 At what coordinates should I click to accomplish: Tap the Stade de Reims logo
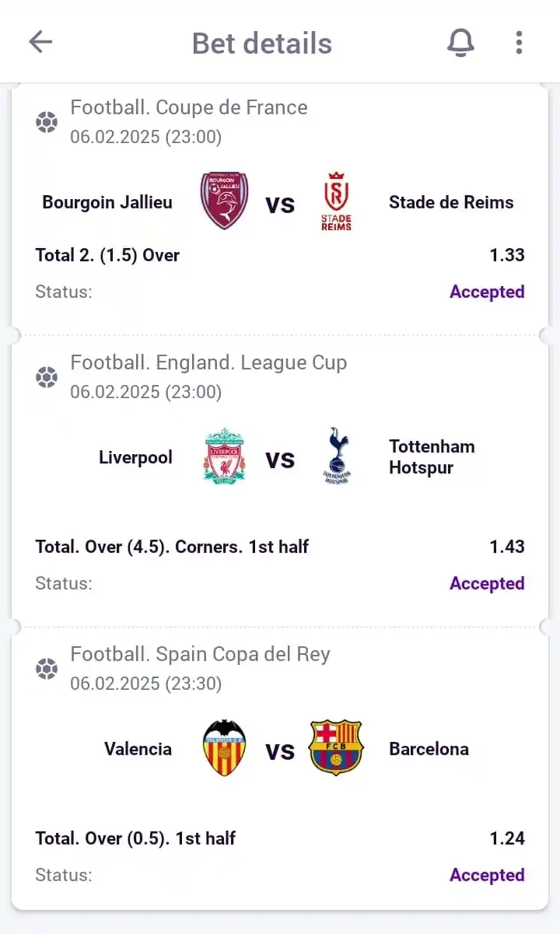336,201
